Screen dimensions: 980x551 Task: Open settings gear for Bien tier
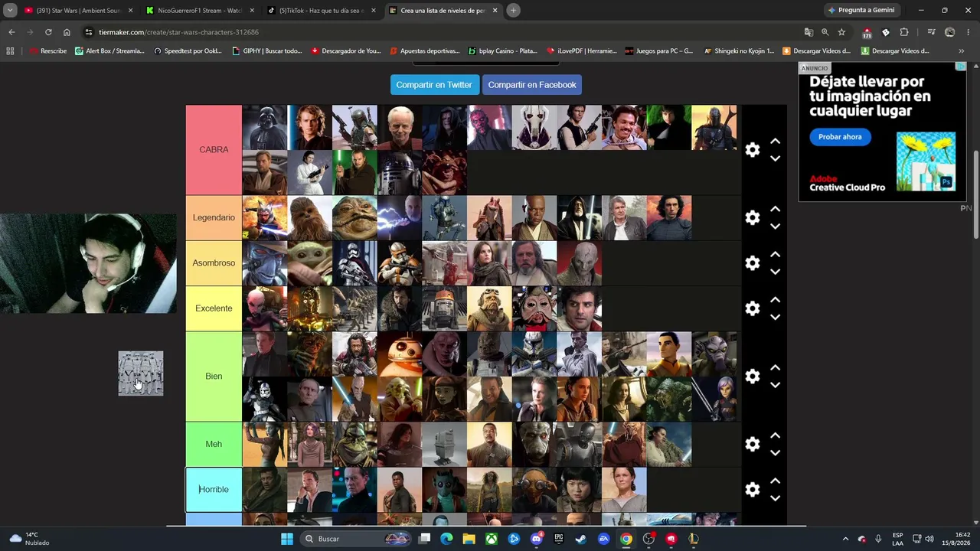click(753, 377)
